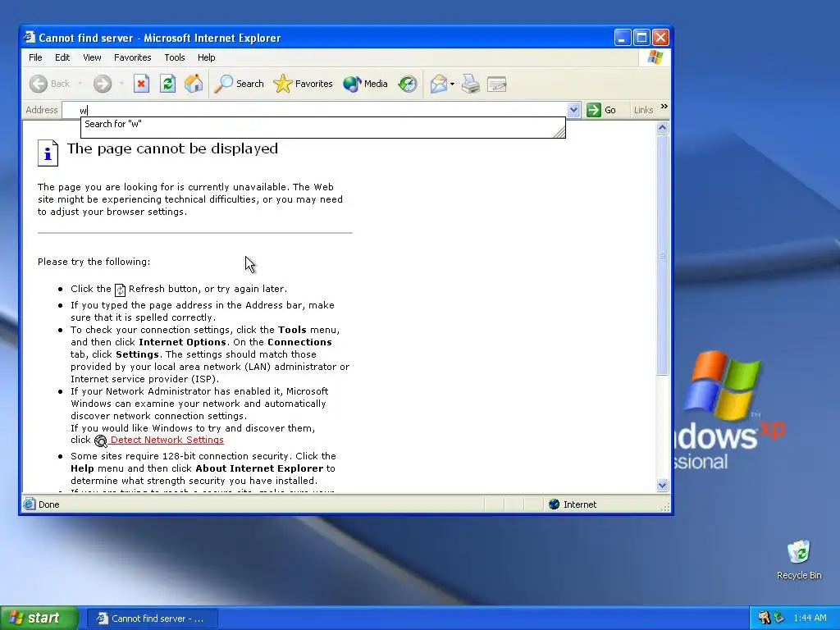Click the heading The page cannot be displayed

(172, 149)
